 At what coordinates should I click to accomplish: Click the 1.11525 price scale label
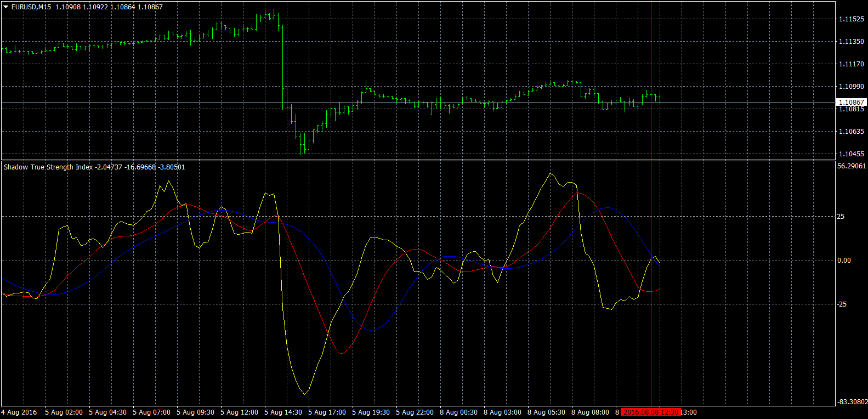[852, 19]
